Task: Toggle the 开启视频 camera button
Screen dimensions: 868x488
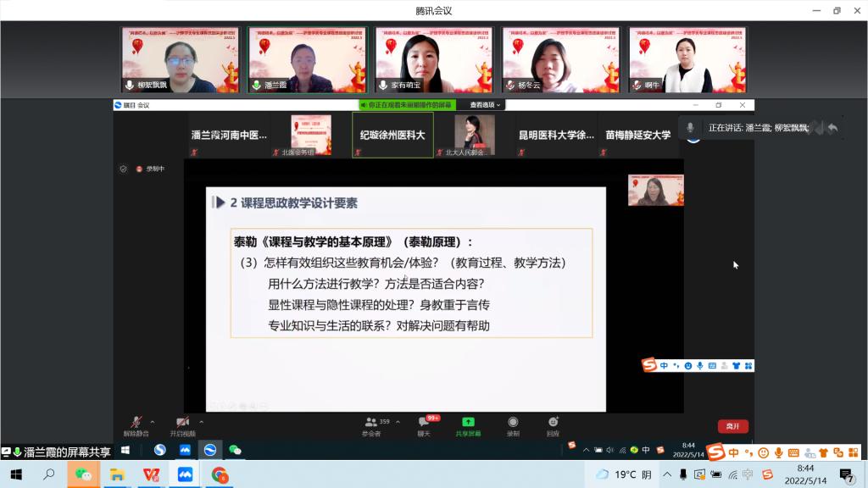Action: click(x=181, y=422)
